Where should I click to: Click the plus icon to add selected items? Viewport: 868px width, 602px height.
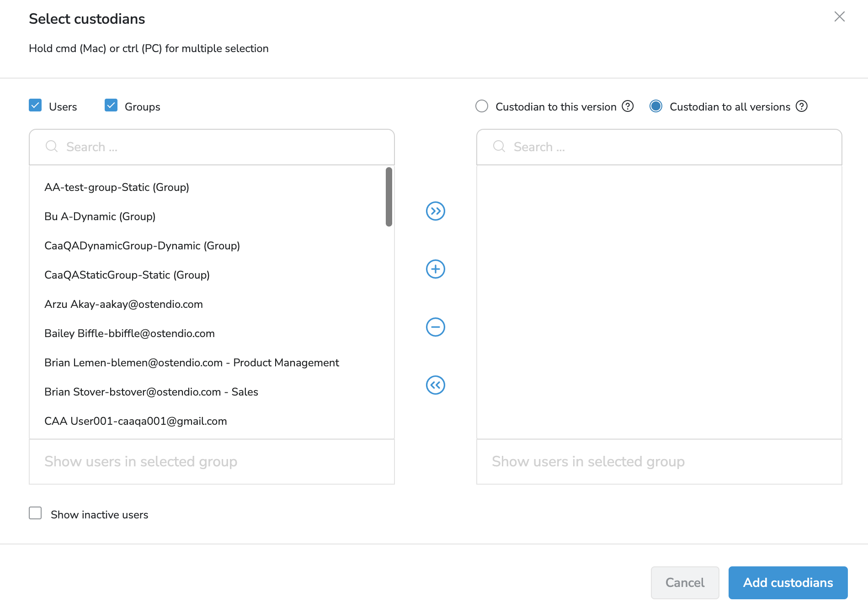[436, 269]
